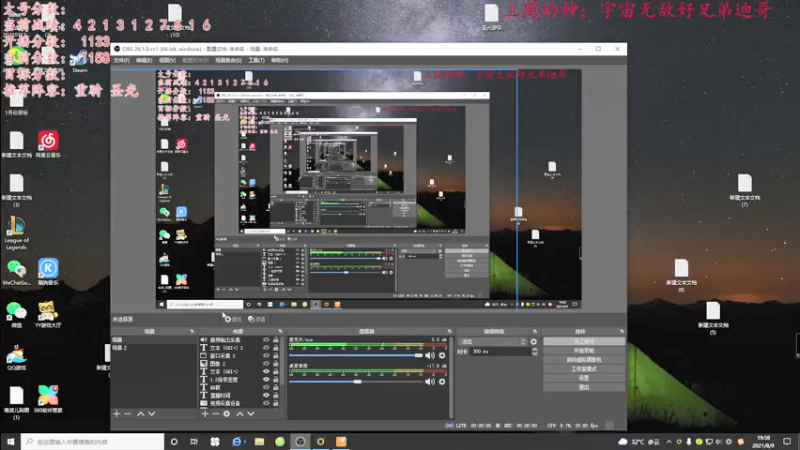Click the 开始录制 button
This screenshot has width=800, height=450.
click(x=584, y=351)
